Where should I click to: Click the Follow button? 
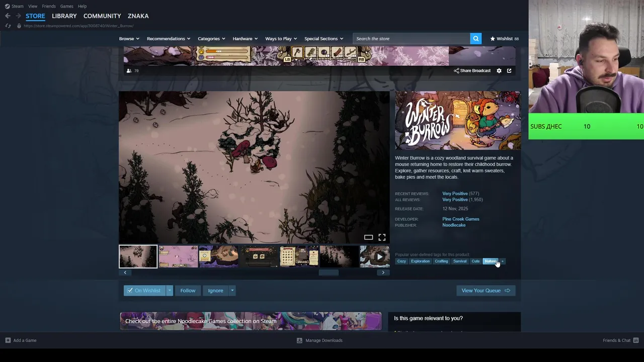(x=188, y=291)
